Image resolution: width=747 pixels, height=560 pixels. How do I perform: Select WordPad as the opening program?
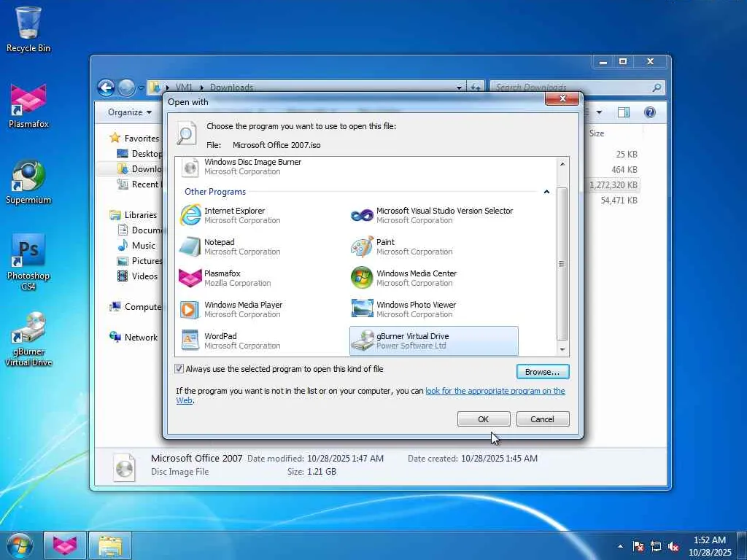click(230, 341)
